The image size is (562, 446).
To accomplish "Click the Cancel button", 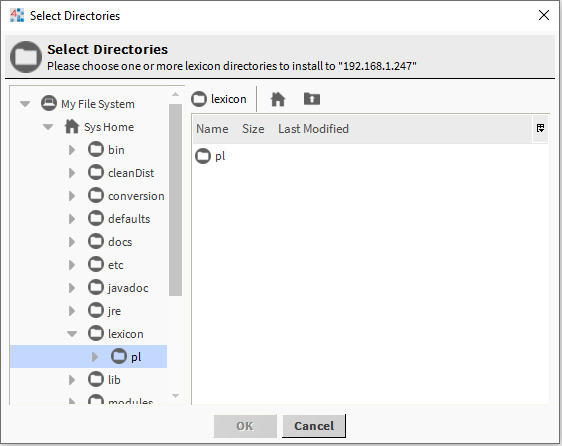I will (x=314, y=426).
